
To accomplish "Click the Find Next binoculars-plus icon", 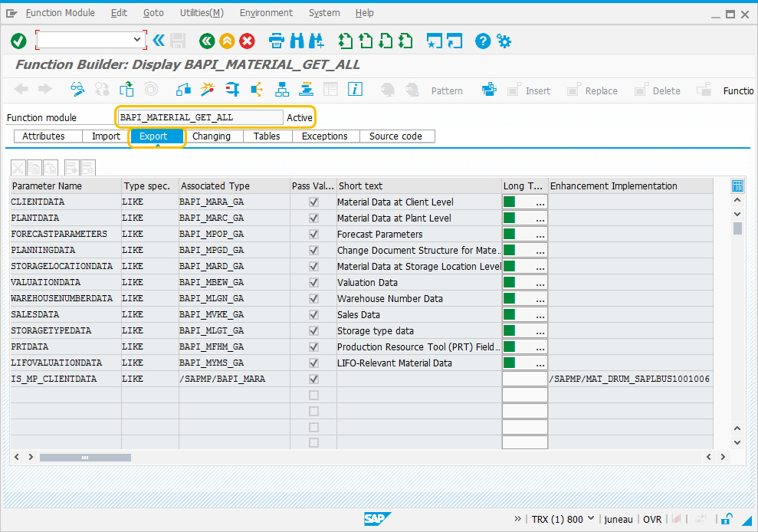I will pos(316,41).
